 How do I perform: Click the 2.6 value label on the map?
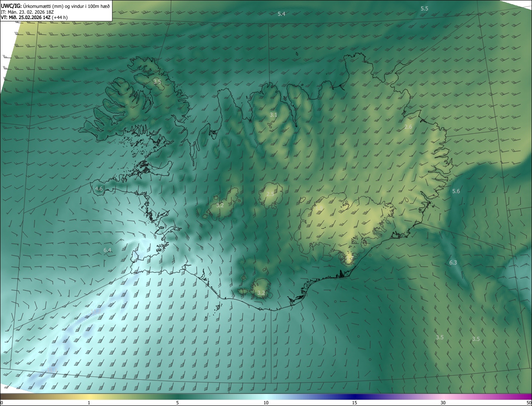[x=408, y=127]
